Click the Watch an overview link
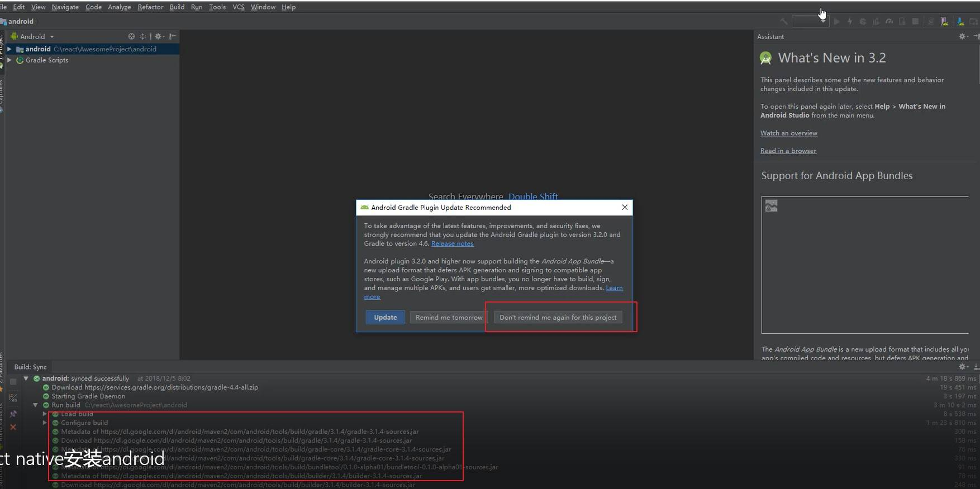Image resolution: width=980 pixels, height=489 pixels. (x=788, y=133)
